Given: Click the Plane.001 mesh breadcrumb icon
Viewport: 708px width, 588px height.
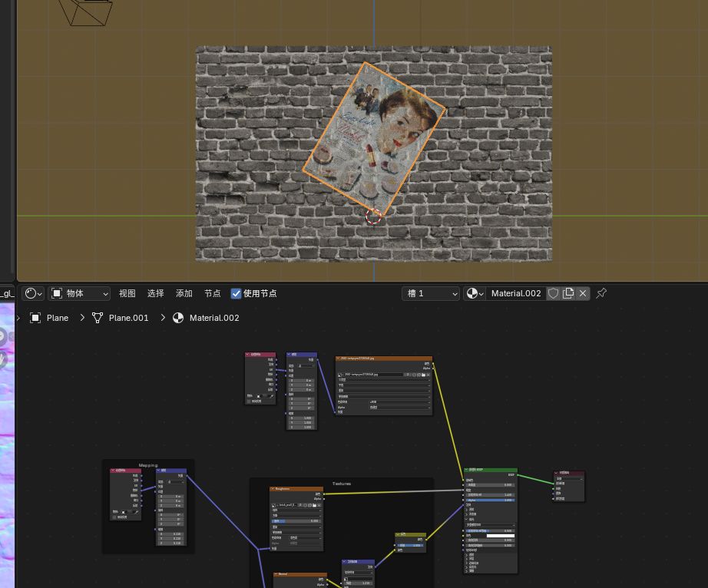Looking at the screenshot, I should 97,318.
